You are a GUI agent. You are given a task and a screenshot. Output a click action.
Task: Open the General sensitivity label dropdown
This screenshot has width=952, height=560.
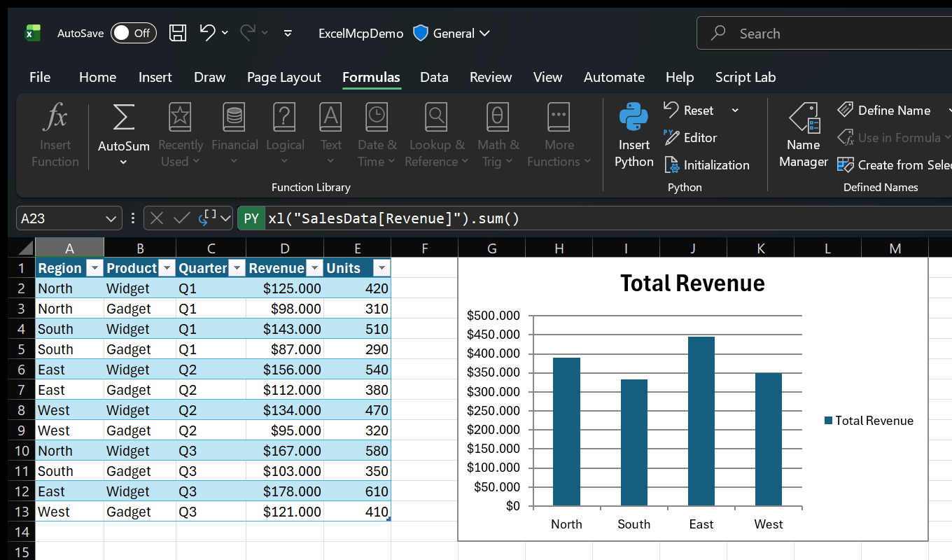451,33
